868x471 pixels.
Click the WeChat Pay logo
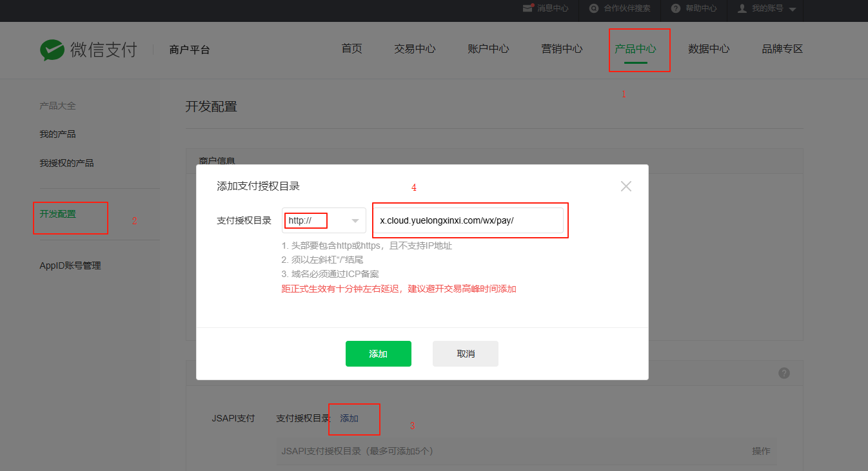[88, 50]
